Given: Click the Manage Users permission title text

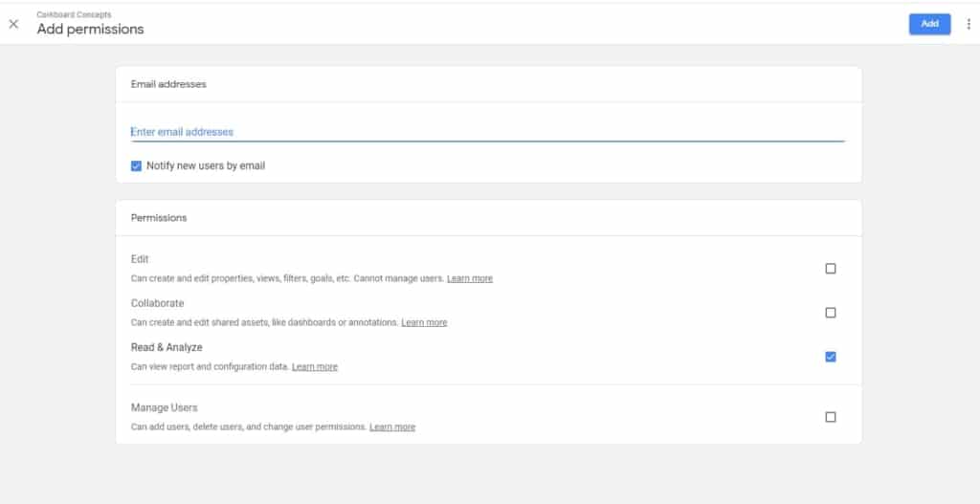Looking at the screenshot, I should click(164, 407).
